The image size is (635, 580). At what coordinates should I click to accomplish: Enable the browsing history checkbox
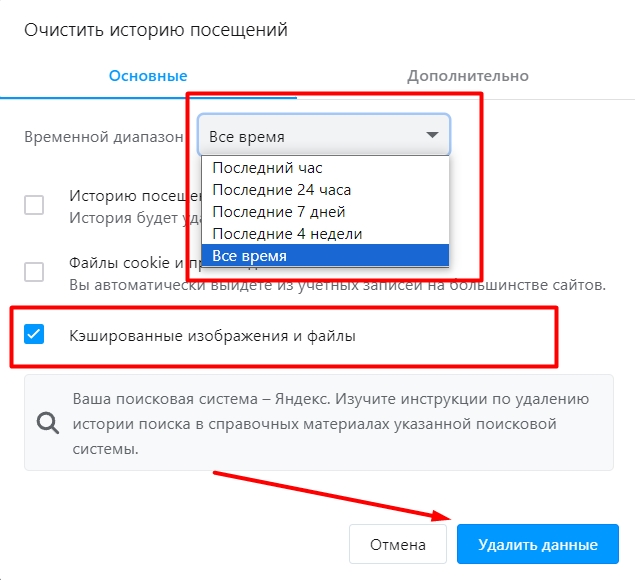pyautogui.click(x=34, y=205)
